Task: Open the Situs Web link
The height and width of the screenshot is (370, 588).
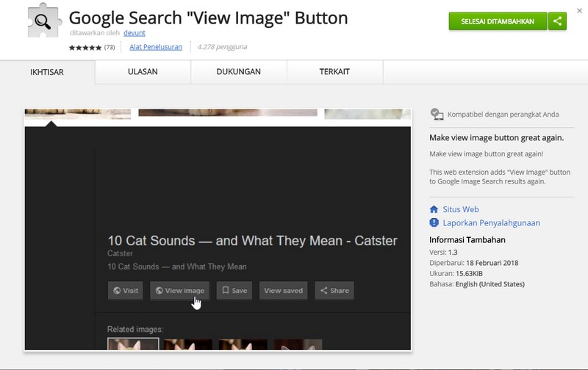Action: click(461, 209)
